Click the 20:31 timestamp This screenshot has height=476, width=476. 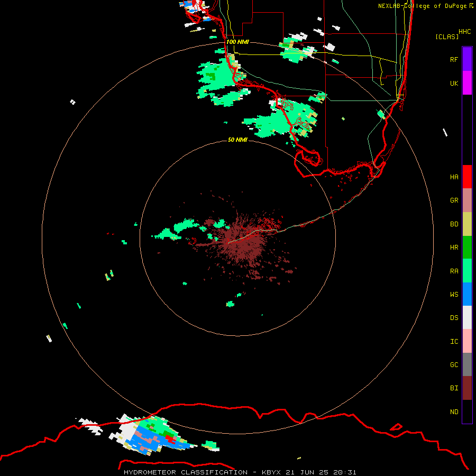(x=345, y=472)
